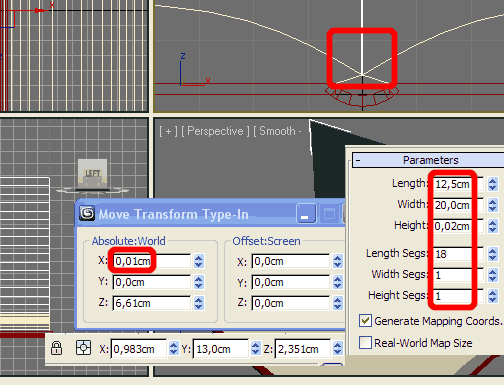Click the Absolute/Offset mode transform icon

coord(83,348)
